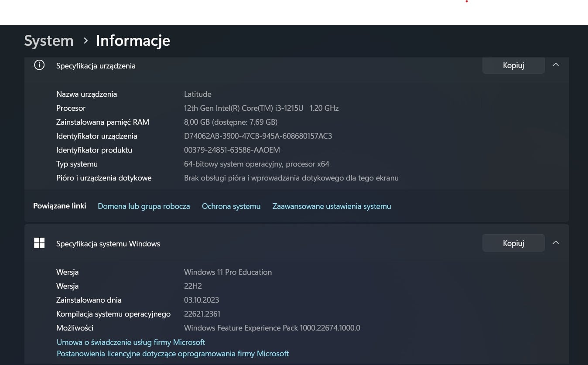Image resolution: width=588 pixels, height=365 pixels.
Task: Click the Windows logo beside Specyfikacja systemu Windows
Action: coord(39,243)
